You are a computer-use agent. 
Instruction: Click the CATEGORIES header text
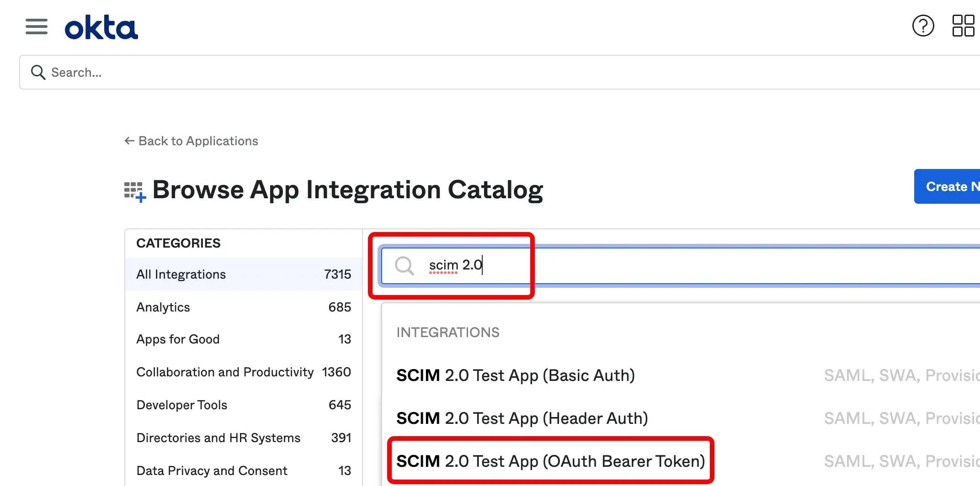click(x=178, y=243)
